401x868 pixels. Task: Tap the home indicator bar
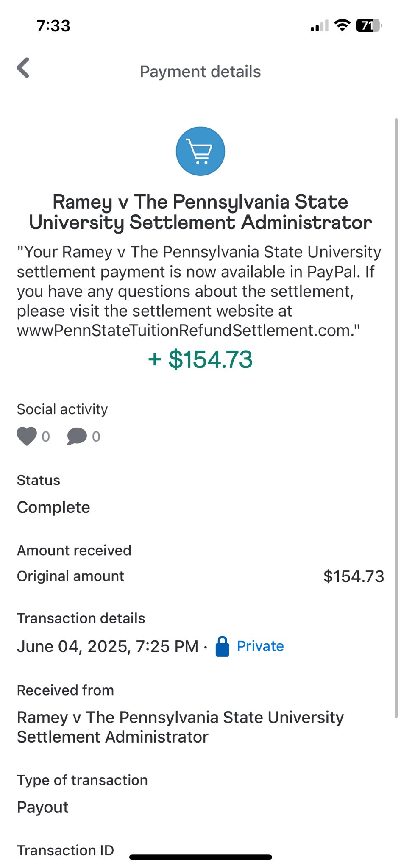tap(200, 857)
